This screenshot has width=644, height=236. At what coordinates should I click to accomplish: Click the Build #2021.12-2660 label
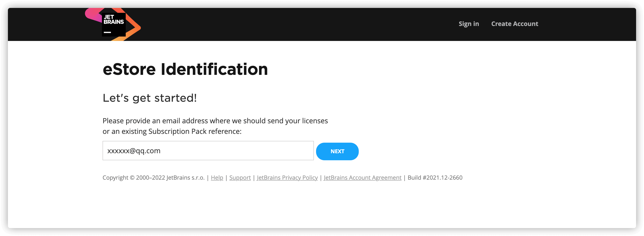[x=435, y=177]
